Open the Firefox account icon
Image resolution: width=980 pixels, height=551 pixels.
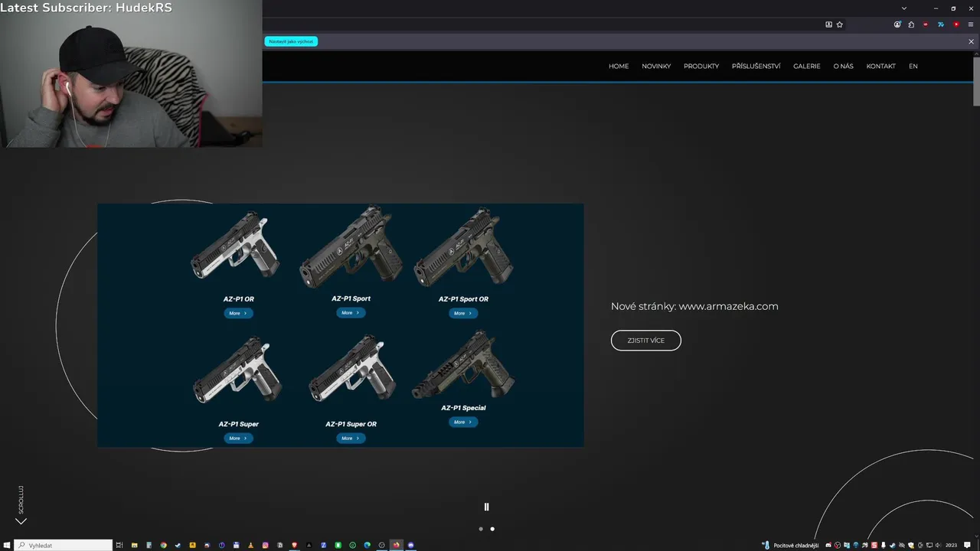[897, 24]
